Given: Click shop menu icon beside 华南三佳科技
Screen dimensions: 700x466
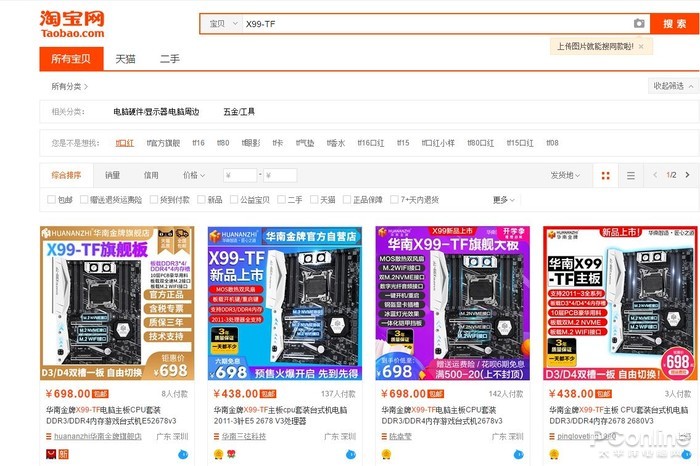Looking at the screenshot, I should click(x=217, y=437).
